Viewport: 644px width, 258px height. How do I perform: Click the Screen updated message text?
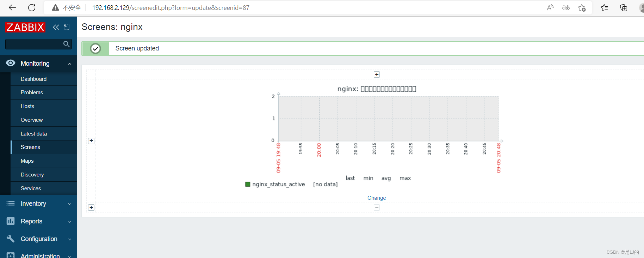click(137, 48)
